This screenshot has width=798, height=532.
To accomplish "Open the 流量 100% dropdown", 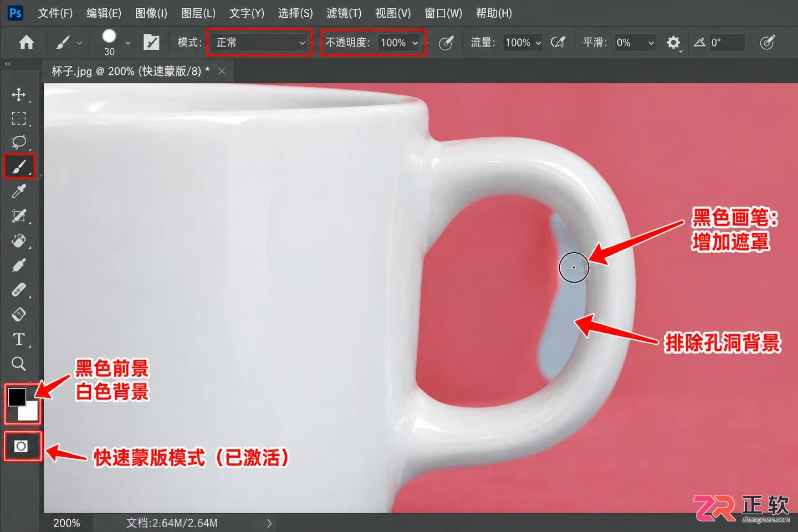I will coord(523,42).
